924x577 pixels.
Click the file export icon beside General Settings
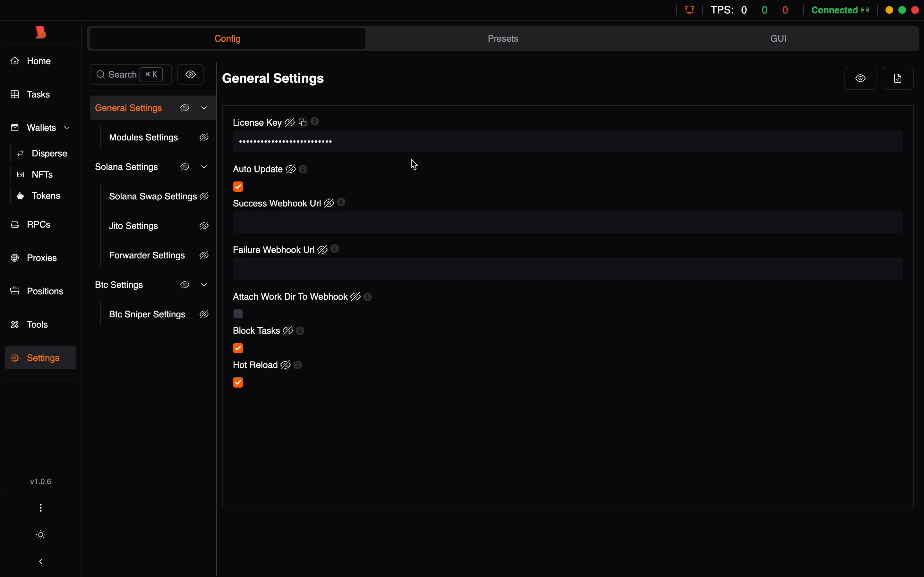click(898, 78)
